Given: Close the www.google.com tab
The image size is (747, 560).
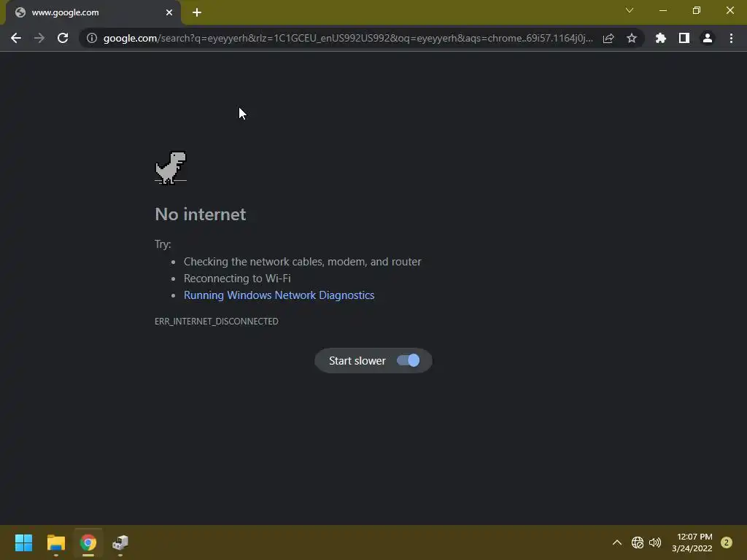Looking at the screenshot, I should 169,12.
